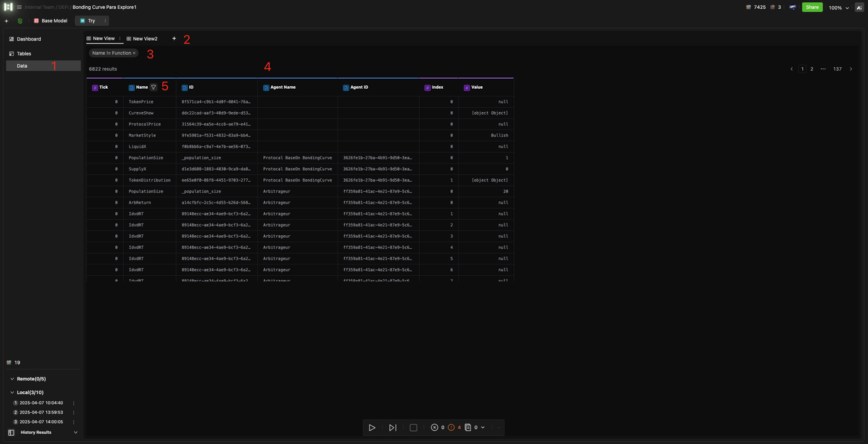Viewport: 868px width, 444px height.
Task: Run the simulation with the play button
Action: [372, 428]
